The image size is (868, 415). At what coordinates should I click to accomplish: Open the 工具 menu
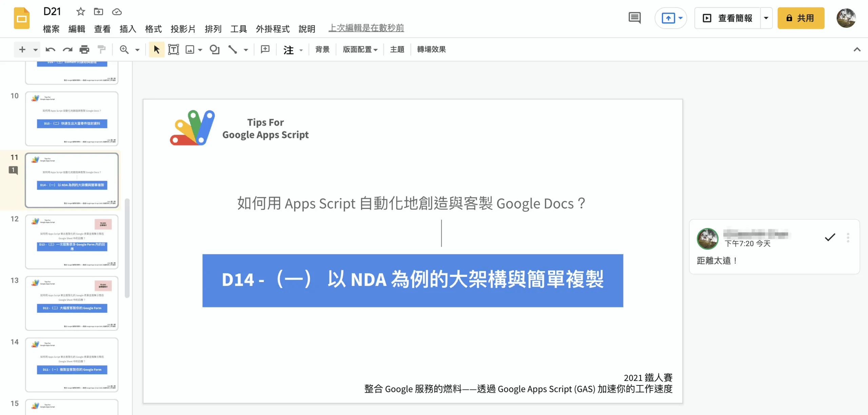(238, 29)
